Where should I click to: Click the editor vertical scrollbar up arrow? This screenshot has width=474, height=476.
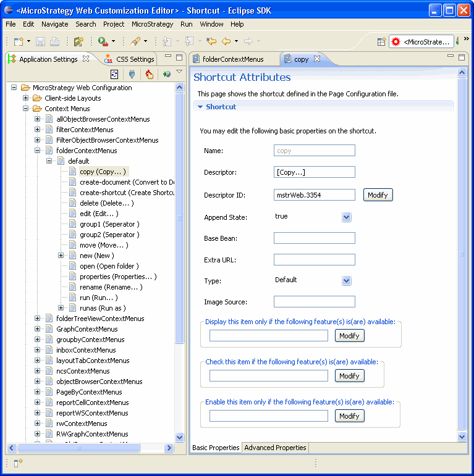click(x=462, y=72)
